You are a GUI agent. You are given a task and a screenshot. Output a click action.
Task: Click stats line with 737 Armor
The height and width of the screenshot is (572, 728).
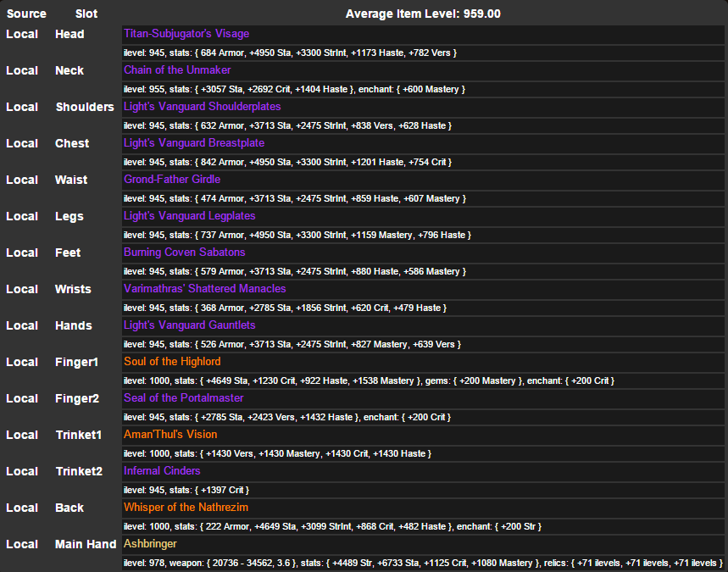tap(297, 235)
